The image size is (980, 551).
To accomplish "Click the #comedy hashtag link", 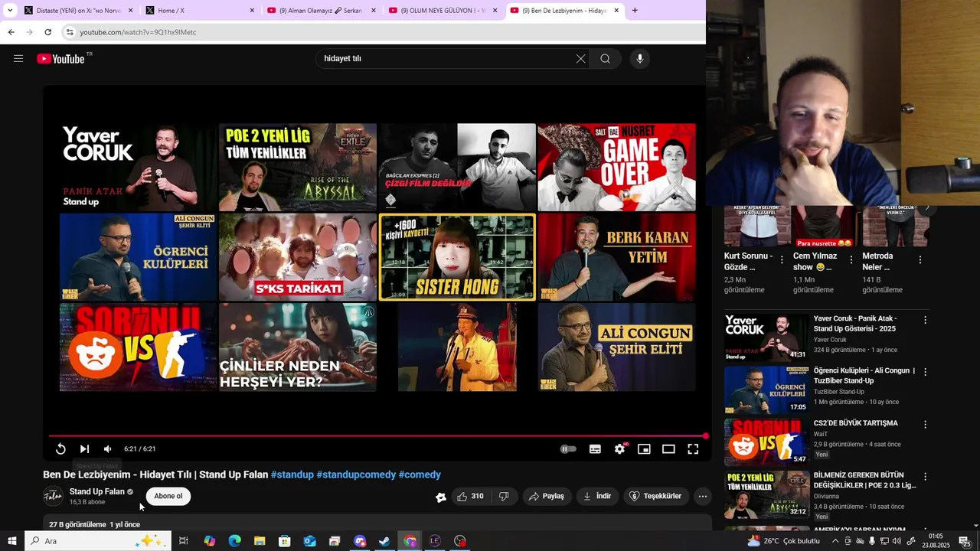I will [420, 474].
